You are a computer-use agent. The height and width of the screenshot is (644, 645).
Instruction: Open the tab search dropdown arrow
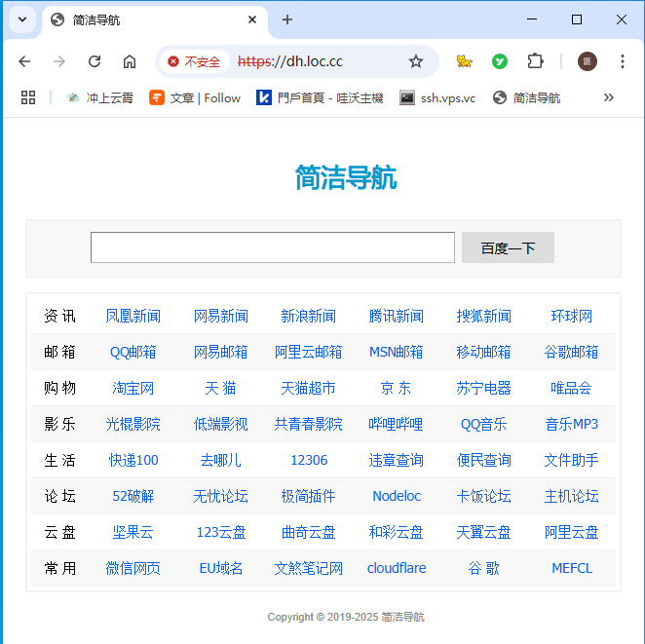click(22, 19)
